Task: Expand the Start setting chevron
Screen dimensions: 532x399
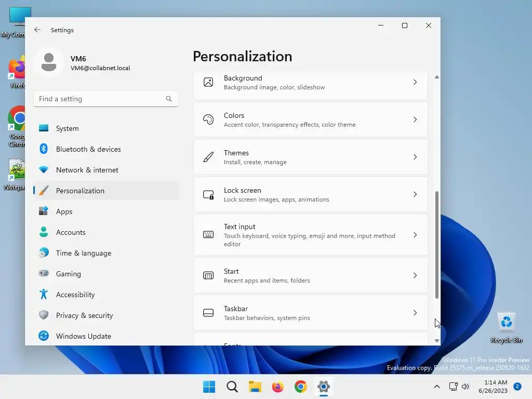Action: click(415, 275)
